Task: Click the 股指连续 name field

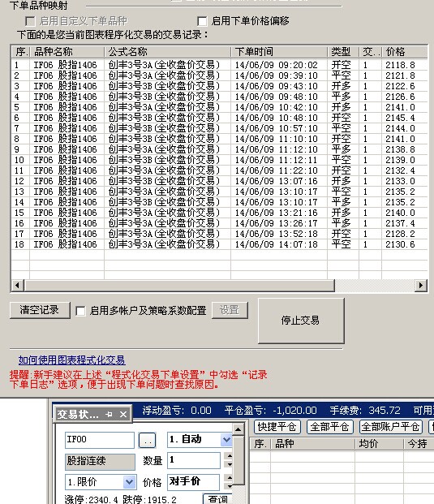Action: pyautogui.click(x=100, y=461)
